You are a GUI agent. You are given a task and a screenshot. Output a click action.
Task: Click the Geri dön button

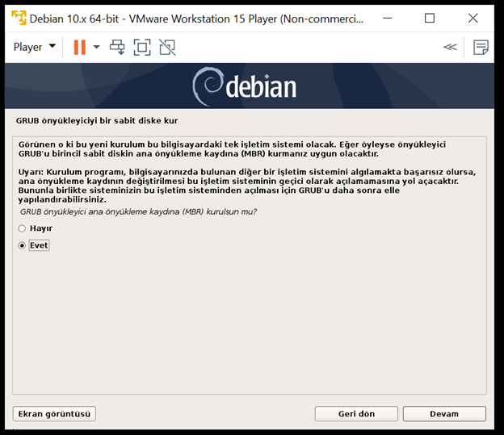(356, 414)
